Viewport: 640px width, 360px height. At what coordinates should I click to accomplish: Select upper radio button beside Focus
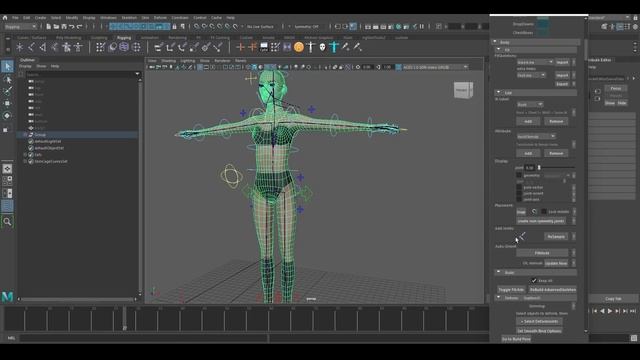point(598,91)
